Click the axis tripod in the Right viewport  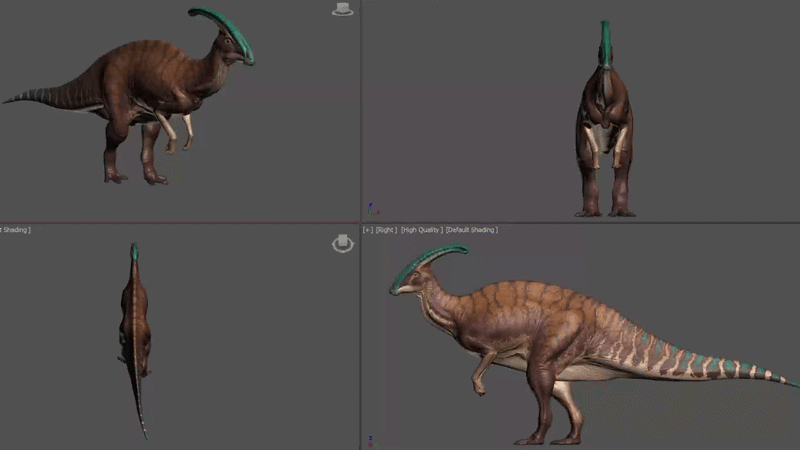click(x=373, y=442)
